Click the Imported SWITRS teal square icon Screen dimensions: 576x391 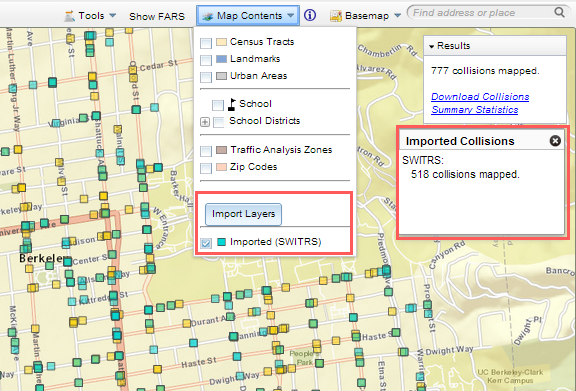click(x=221, y=242)
